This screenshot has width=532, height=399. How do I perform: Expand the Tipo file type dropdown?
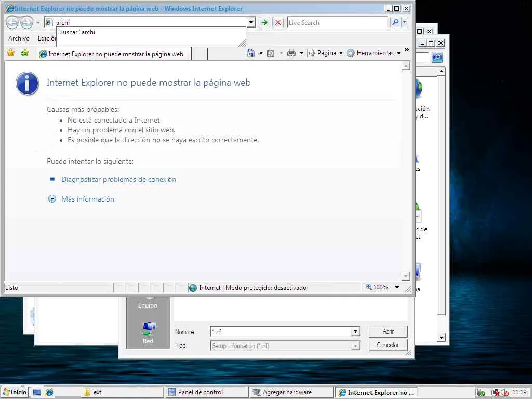pyautogui.click(x=355, y=345)
